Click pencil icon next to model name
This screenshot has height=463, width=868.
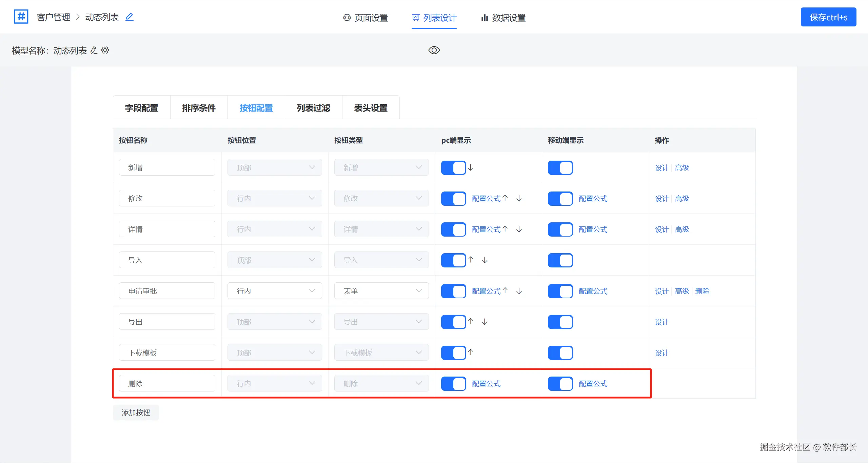(x=94, y=51)
